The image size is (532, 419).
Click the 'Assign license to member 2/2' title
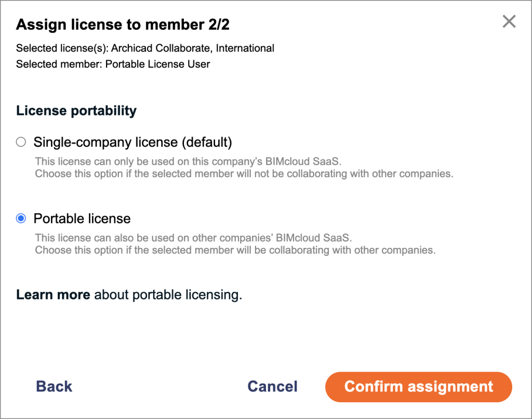123,24
